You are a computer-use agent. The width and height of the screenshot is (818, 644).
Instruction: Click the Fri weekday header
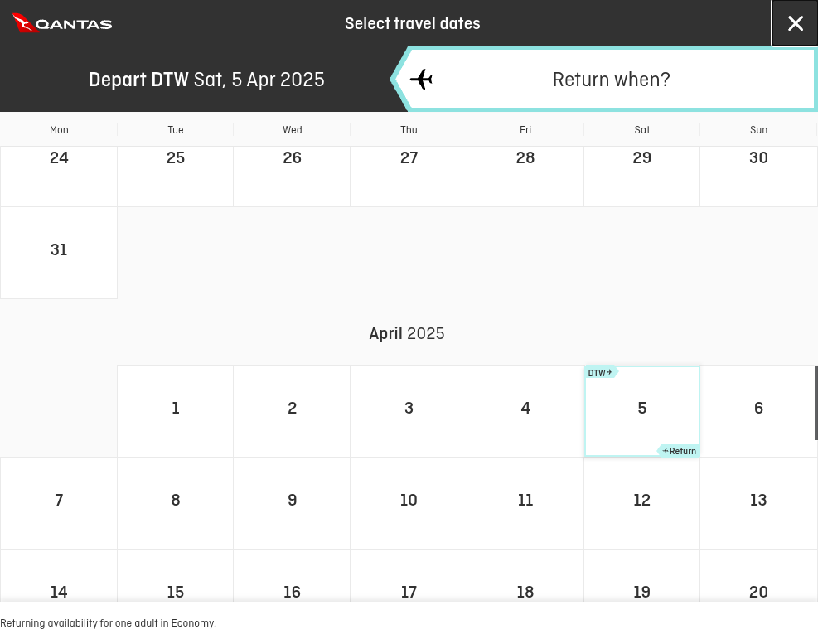pyautogui.click(x=525, y=130)
